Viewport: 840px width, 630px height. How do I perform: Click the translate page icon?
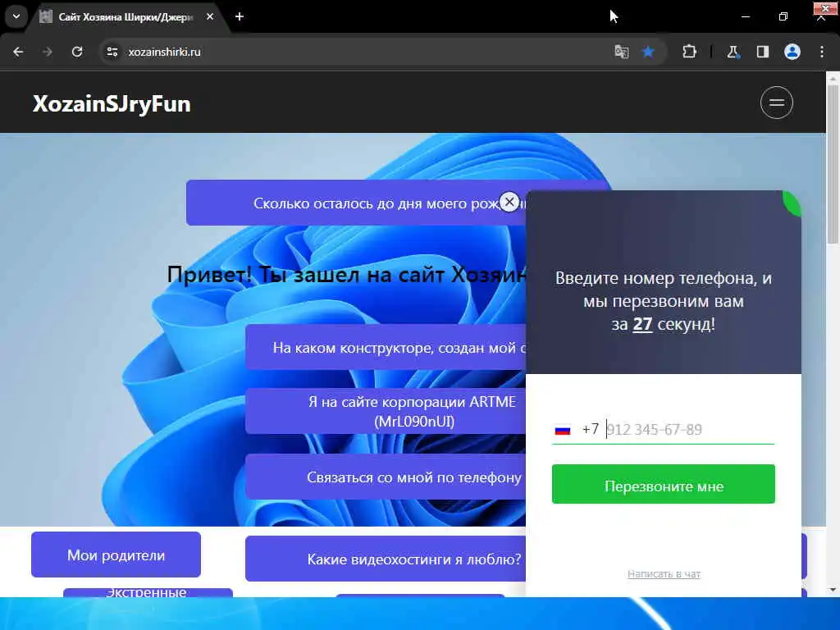(622, 52)
